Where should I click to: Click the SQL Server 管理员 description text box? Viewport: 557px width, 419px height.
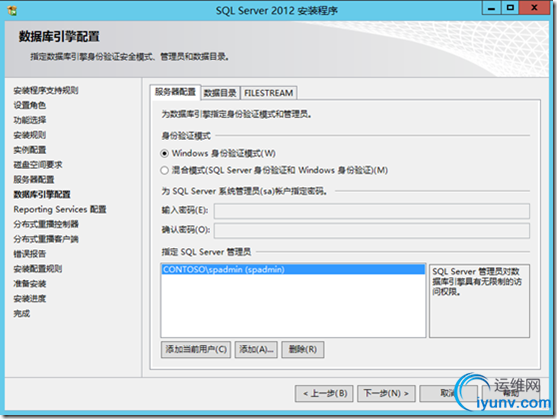(x=479, y=301)
